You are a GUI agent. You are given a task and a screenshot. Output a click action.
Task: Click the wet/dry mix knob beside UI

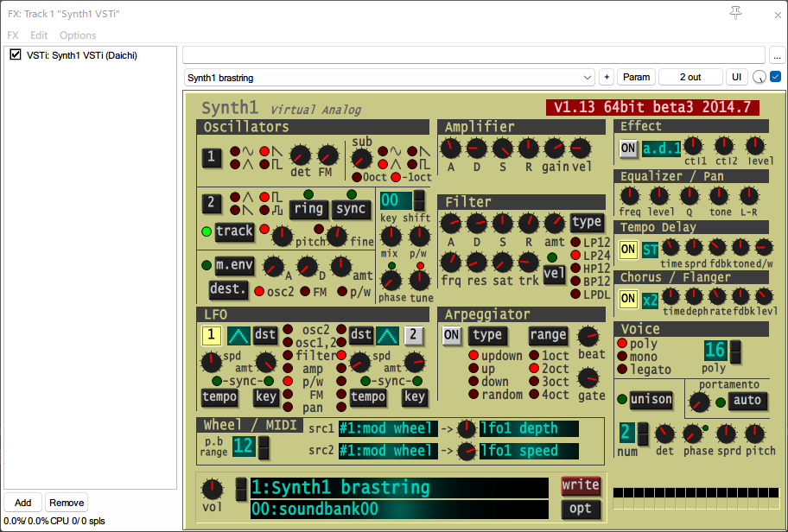[x=759, y=78]
